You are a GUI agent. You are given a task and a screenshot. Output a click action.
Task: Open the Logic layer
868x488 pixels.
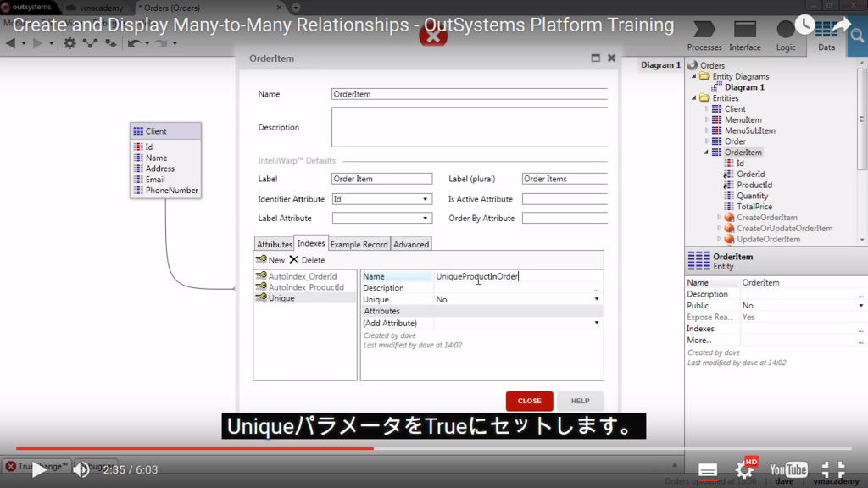[x=786, y=36]
